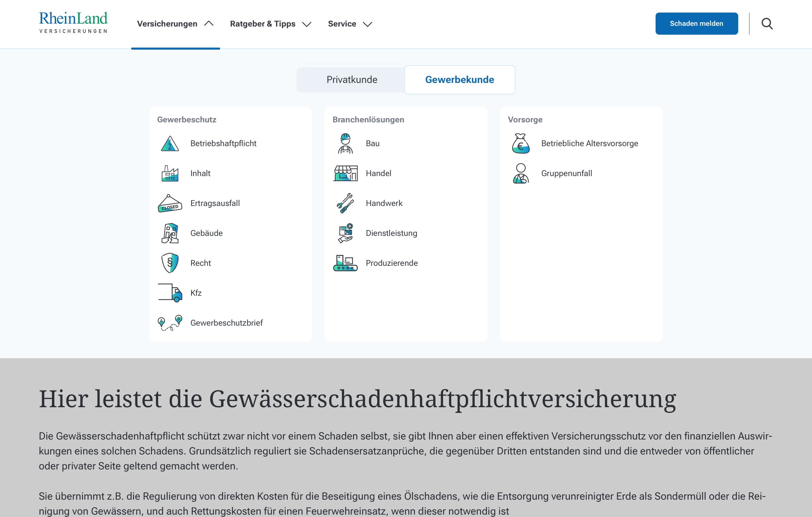Screen dimensions: 812x517
Task: Click the delivery truck Kfz icon
Action: pos(170,293)
